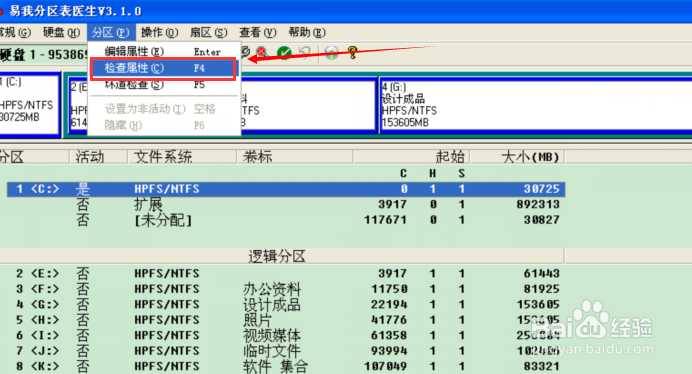Image resolution: width=692 pixels, height=374 pixels.
Task: Click 设置为非活动 entry in partition menu
Action: click(x=164, y=109)
